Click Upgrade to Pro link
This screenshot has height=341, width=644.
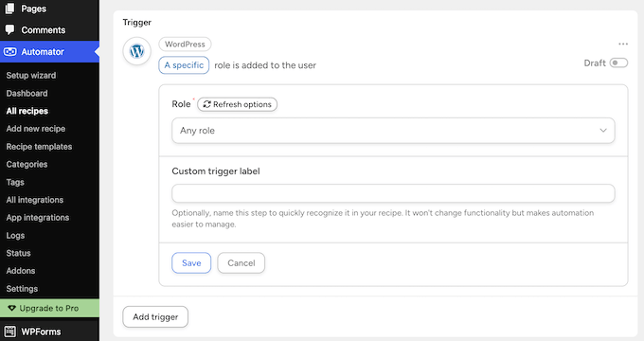point(49,308)
